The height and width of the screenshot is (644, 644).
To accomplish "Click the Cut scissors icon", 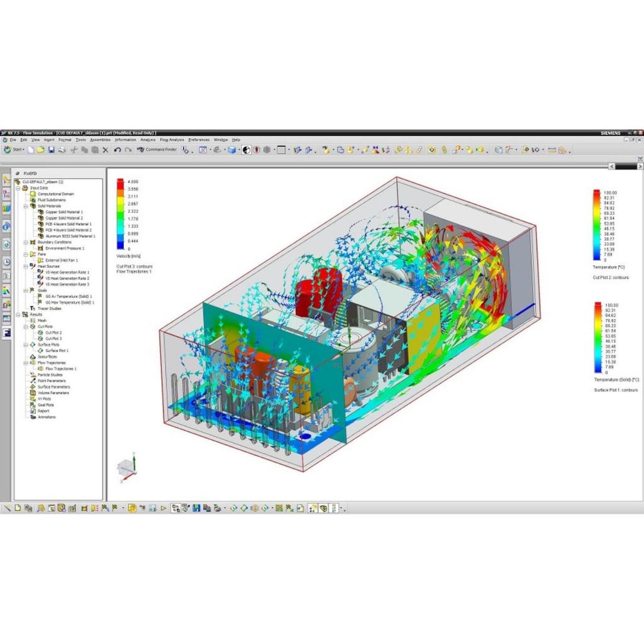I will point(74,150).
